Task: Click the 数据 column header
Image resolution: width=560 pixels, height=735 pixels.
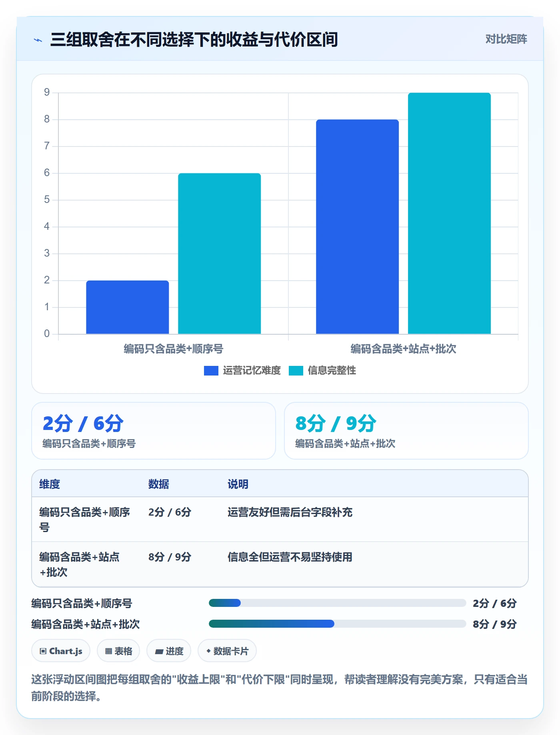Action: tap(159, 484)
